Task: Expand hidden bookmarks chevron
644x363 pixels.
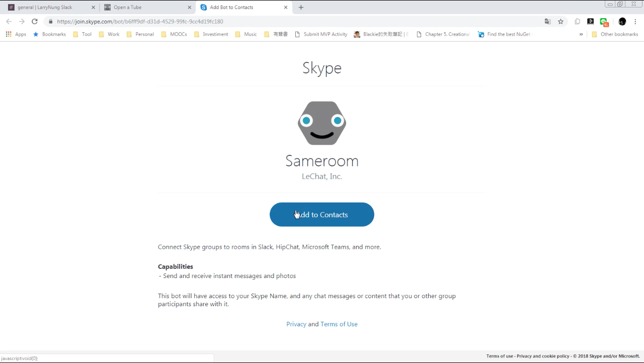Action: pyautogui.click(x=581, y=34)
